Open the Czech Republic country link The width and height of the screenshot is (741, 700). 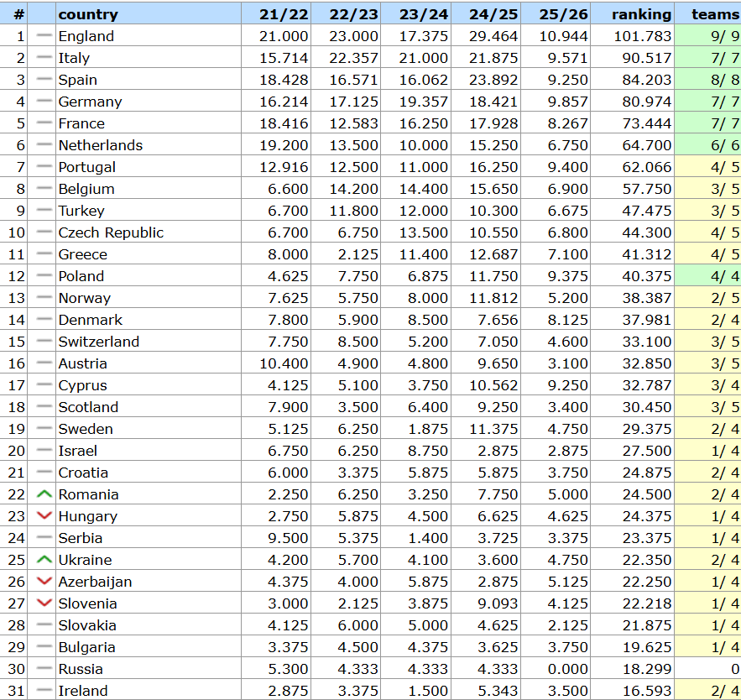[111, 232]
